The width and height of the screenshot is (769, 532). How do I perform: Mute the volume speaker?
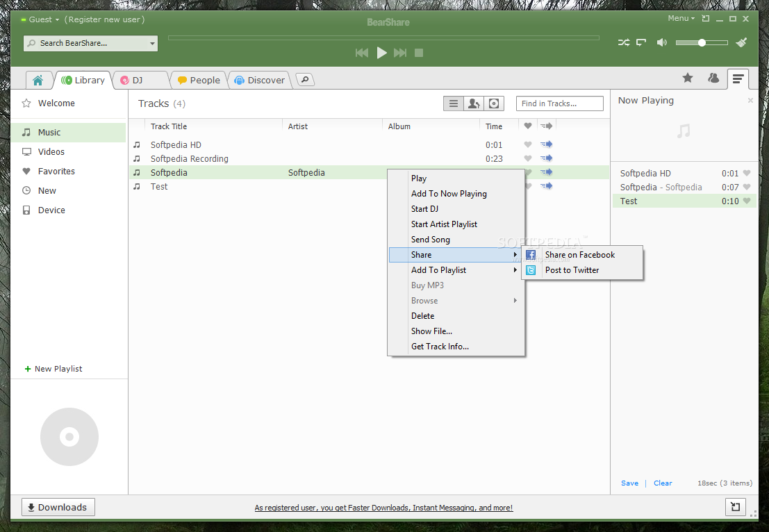661,42
